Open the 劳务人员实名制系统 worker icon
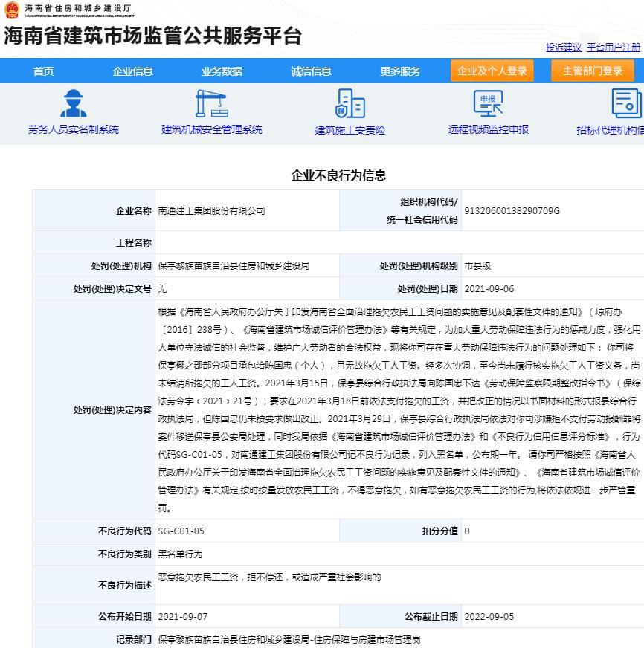The image size is (644, 648). [73, 103]
